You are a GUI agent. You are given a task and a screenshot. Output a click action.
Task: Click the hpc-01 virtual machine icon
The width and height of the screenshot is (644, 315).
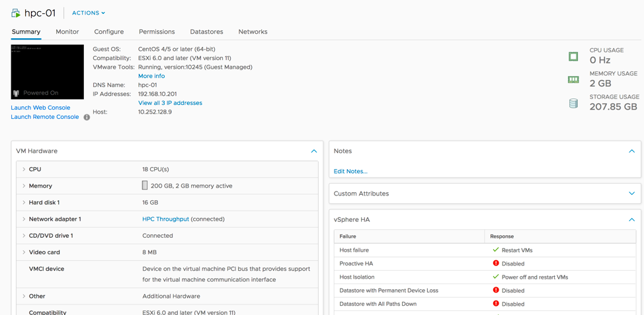tap(16, 13)
